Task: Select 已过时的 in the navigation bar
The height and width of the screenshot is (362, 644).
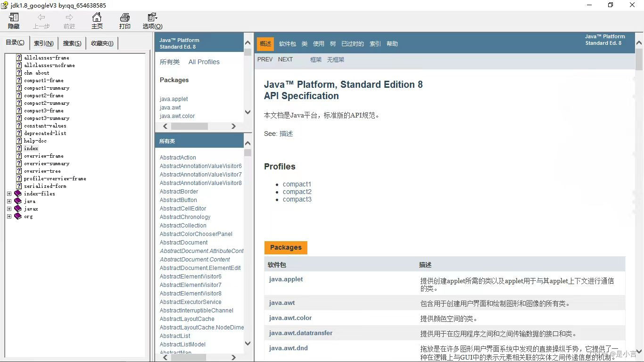Action: click(353, 44)
